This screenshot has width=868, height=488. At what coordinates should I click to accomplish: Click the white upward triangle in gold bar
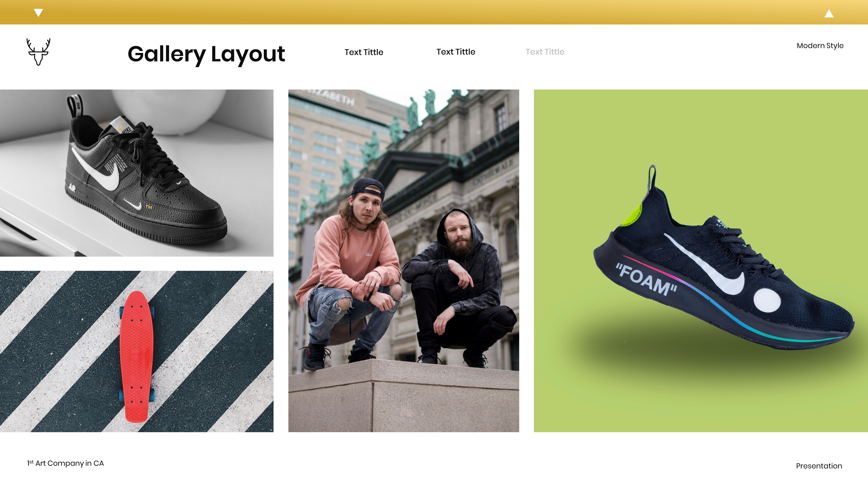[829, 14]
